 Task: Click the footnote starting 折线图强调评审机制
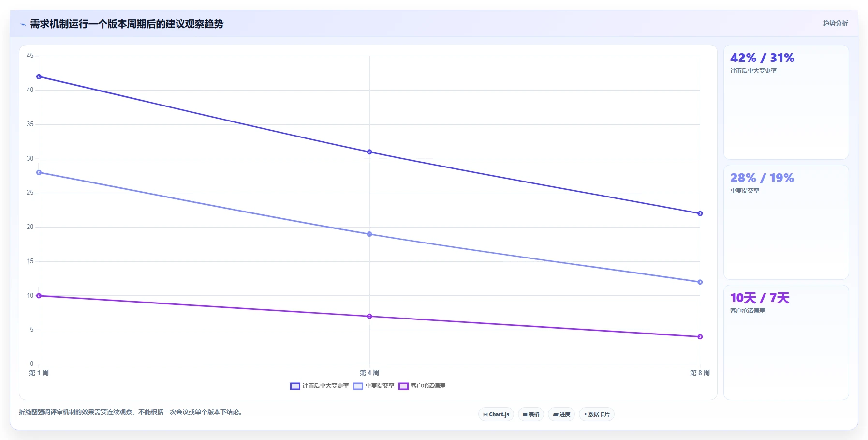point(131,412)
